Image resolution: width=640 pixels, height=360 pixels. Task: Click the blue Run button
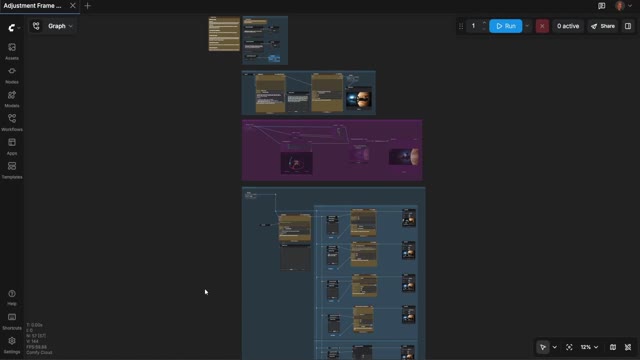click(x=505, y=26)
